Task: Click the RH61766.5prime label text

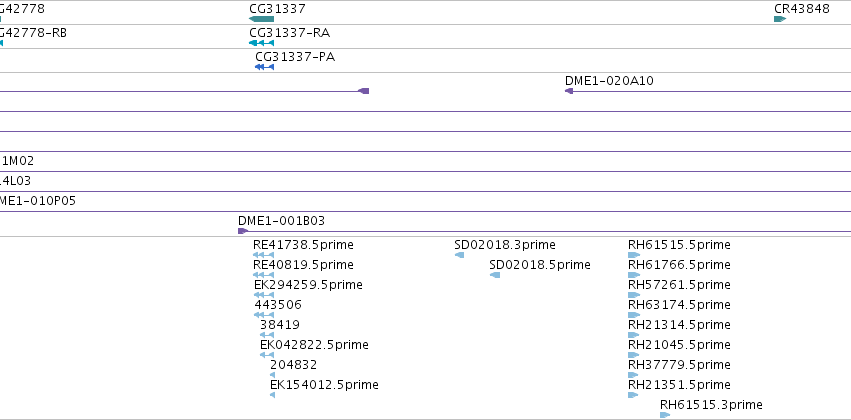Action: point(679,265)
